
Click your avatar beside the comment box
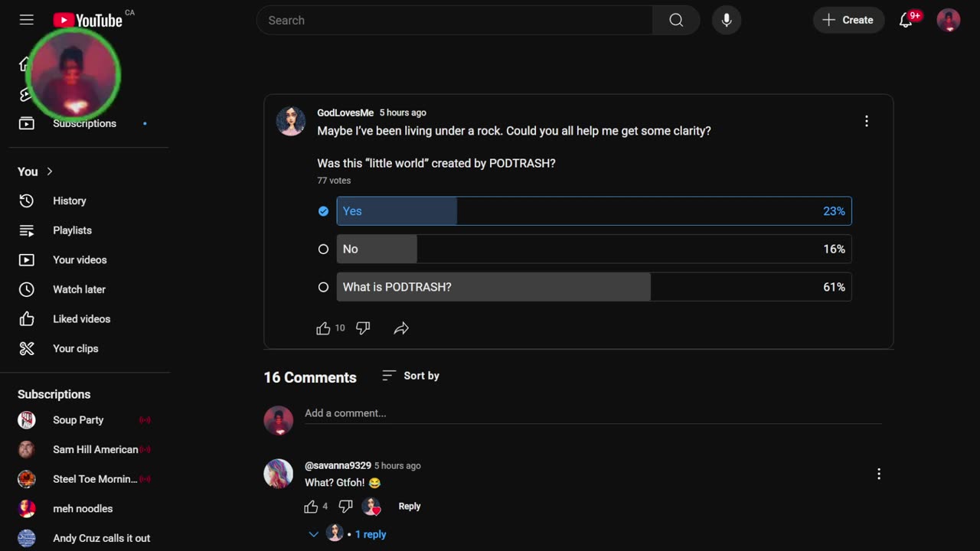279,421
